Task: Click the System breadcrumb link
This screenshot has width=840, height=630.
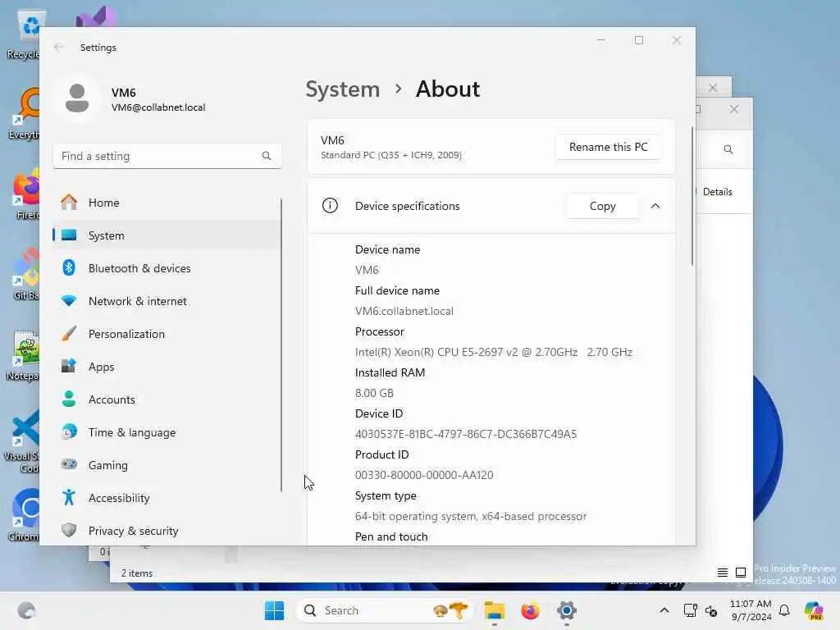Action: click(342, 89)
